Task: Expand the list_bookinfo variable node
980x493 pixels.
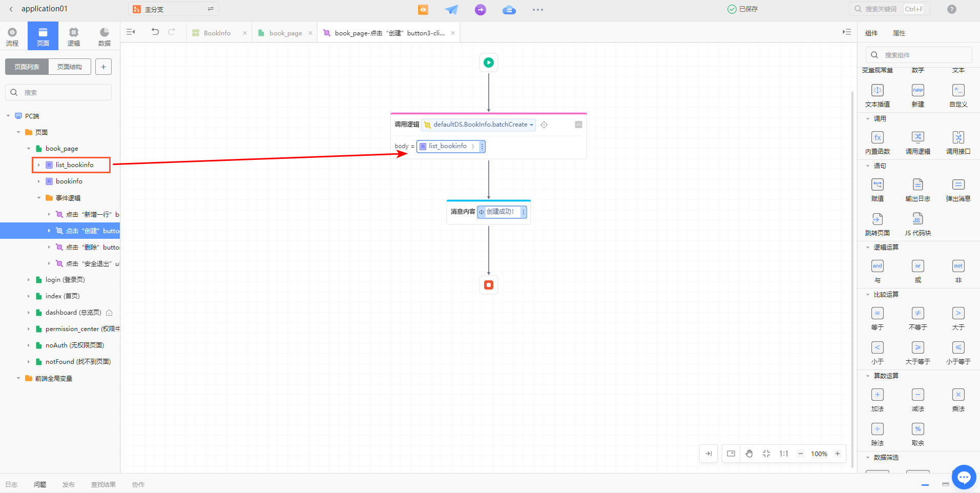Action: (x=39, y=165)
